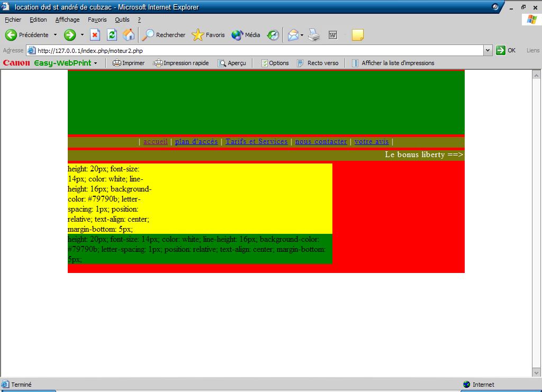Follow the plan d'accés link
This screenshot has width=542, height=392.
tap(196, 142)
